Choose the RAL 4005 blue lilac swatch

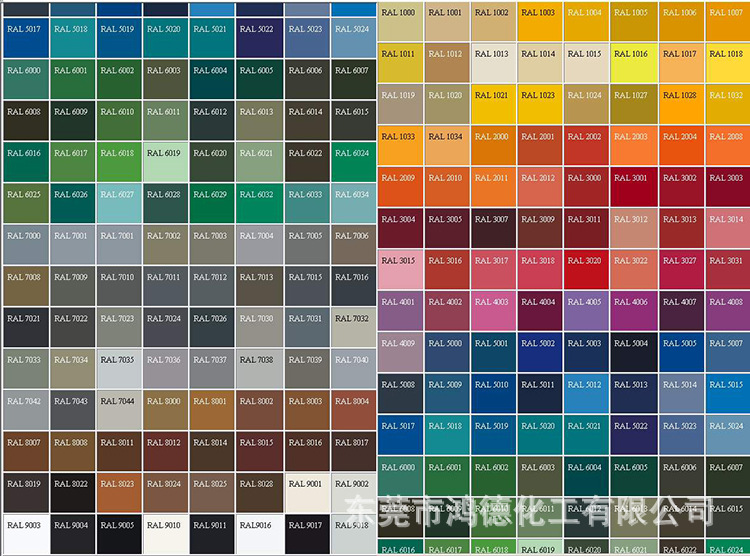pyautogui.click(x=586, y=311)
